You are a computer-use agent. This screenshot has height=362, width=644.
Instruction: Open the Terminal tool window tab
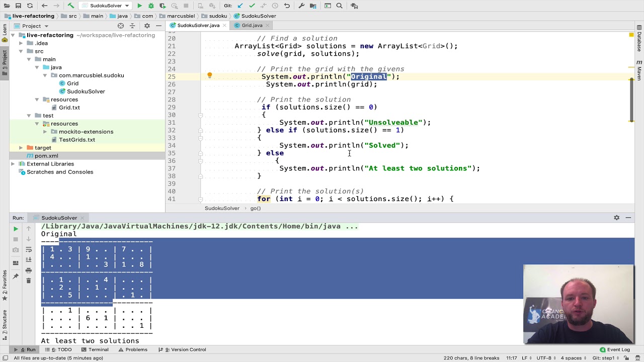click(x=95, y=349)
